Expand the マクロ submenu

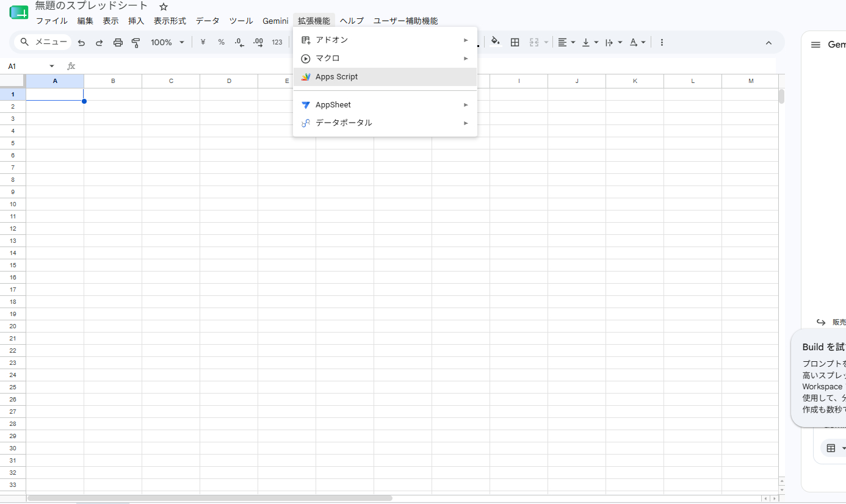tap(385, 59)
